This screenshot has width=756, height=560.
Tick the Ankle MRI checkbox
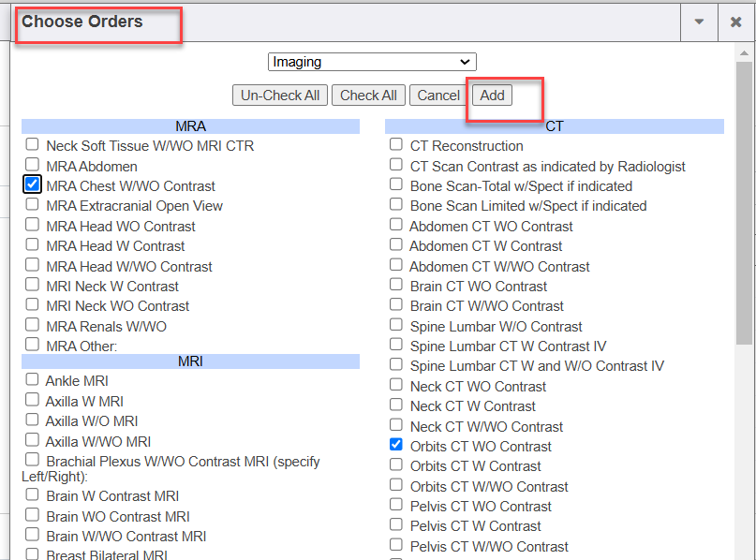coord(33,380)
